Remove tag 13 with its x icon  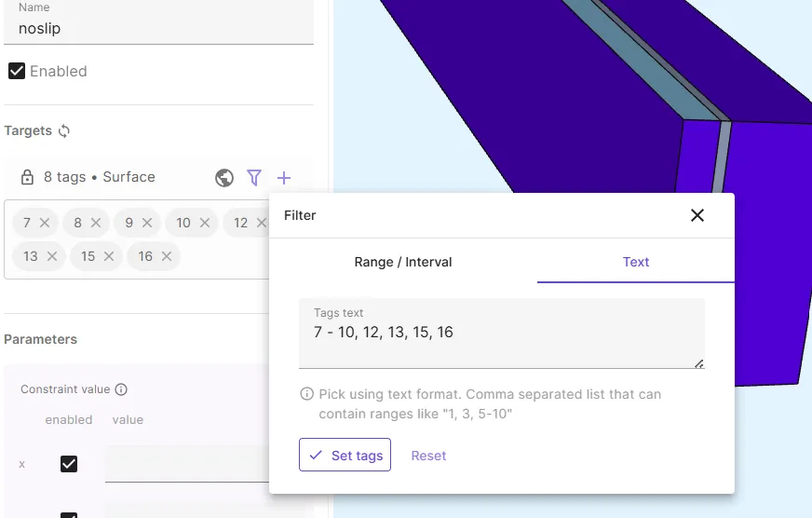click(52, 256)
